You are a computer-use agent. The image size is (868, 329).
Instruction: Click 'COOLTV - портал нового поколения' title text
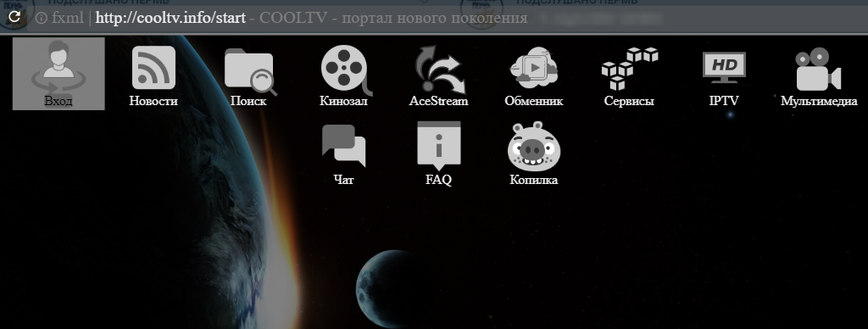393,18
